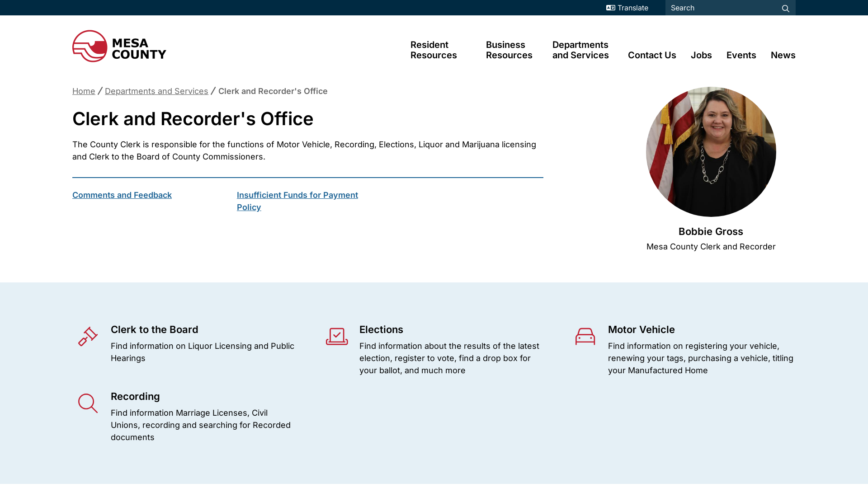Click the Bobbie Gross name text
868x488 pixels.
pos(711,231)
